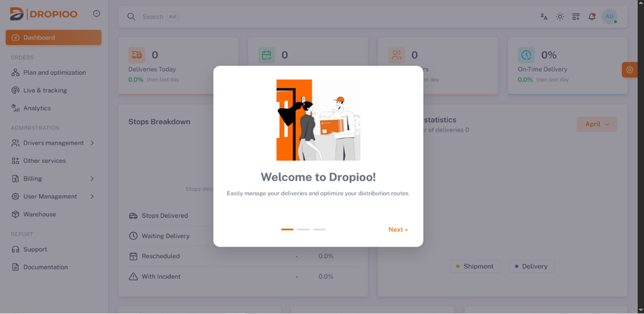
Task: Open the Dashboard menu item
Action: tap(54, 38)
